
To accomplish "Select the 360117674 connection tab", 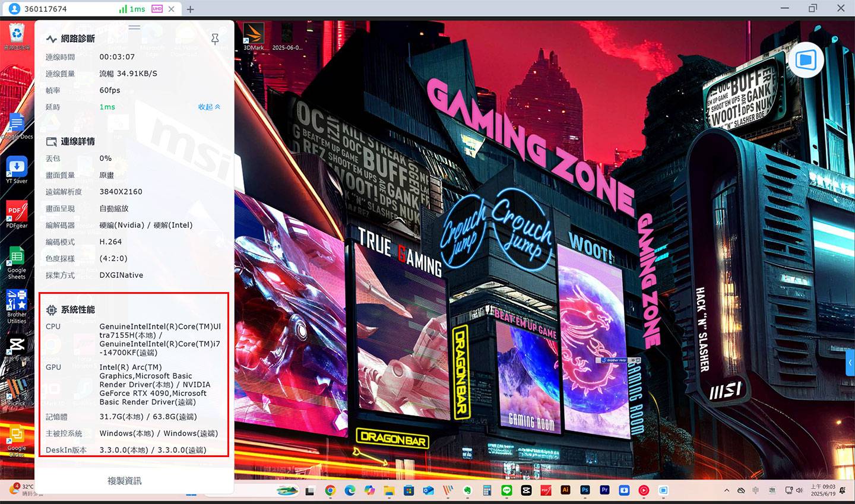I will pos(92,9).
